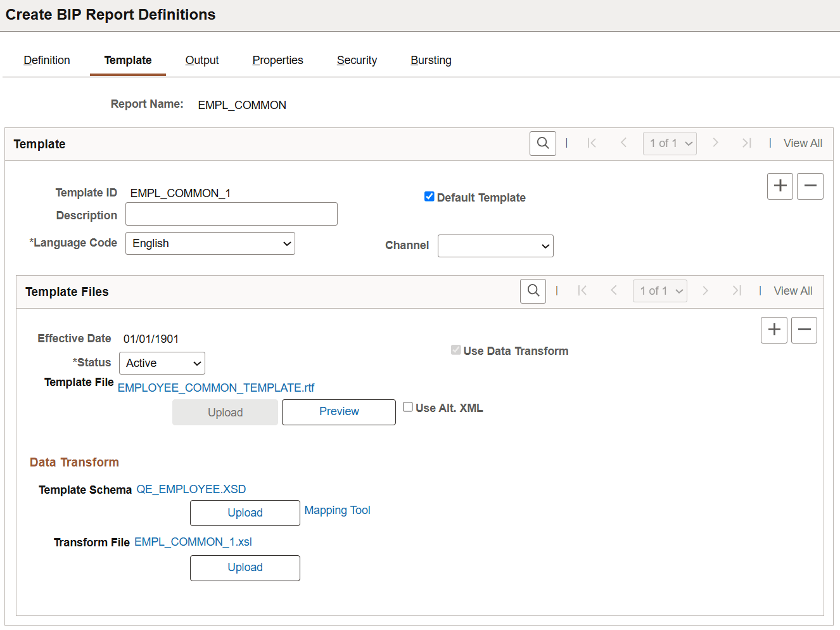The height and width of the screenshot is (630, 840).
Task: Launch the Mapping Tool
Action: [337, 510]
